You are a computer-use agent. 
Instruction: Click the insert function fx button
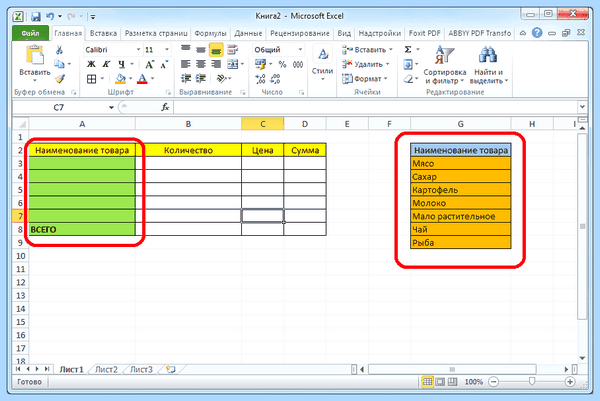165,108
